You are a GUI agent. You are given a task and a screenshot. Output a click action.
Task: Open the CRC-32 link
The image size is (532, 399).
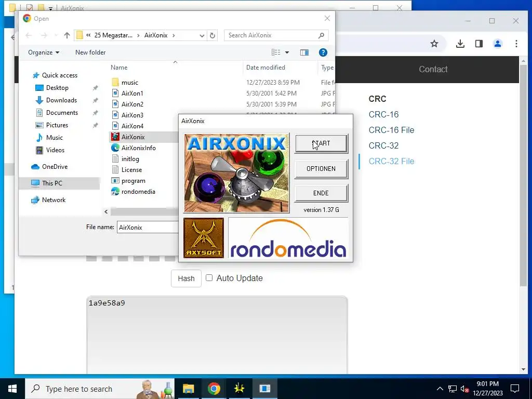[x=383, y=145]
